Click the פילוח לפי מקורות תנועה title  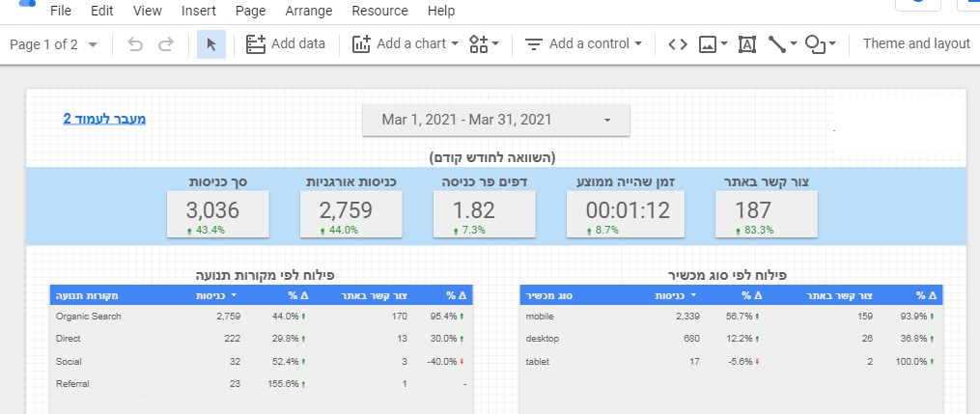click(x=265, y=275)
